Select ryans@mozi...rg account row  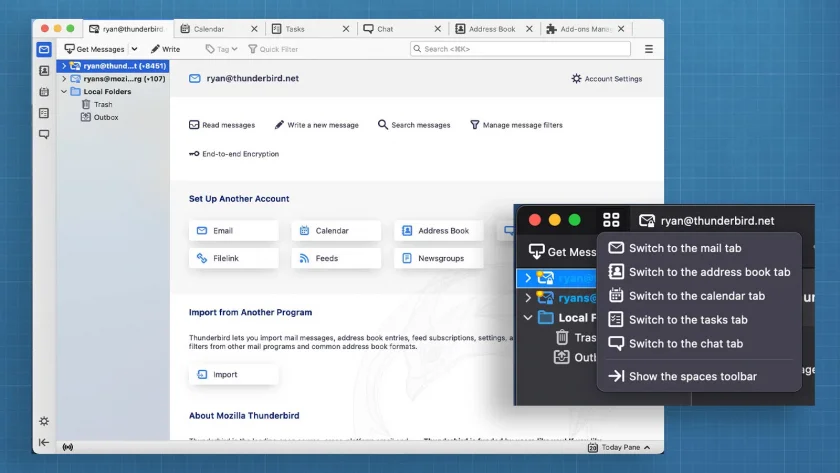pos(113,79)
